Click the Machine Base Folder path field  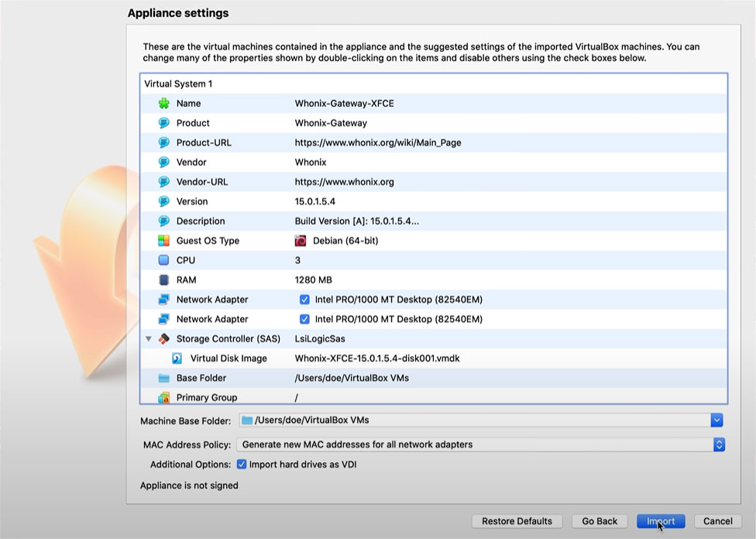point(475,420)
